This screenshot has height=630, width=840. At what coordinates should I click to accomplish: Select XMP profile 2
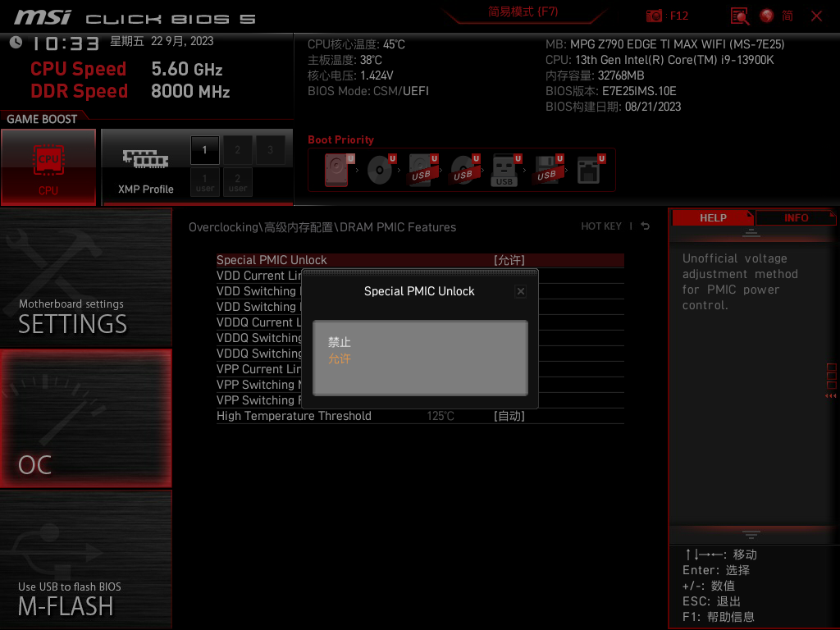pyautogui.click(x=237, y=150)
